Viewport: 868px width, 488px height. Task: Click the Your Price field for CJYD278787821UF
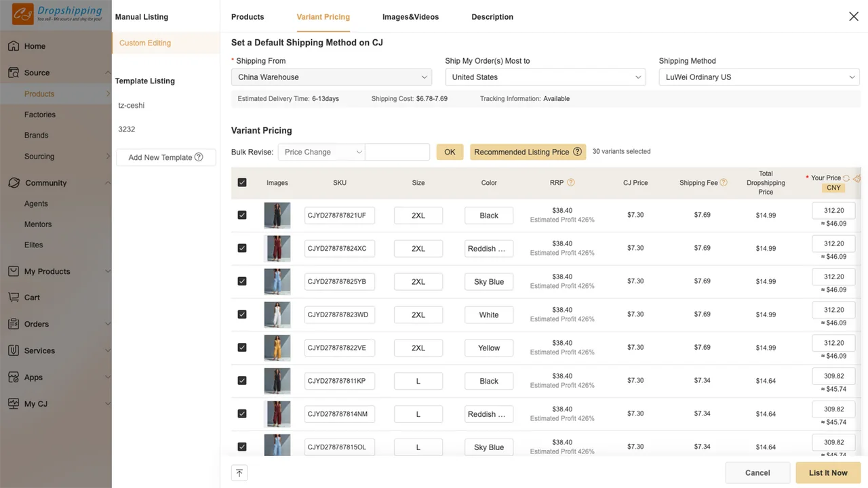833,211
